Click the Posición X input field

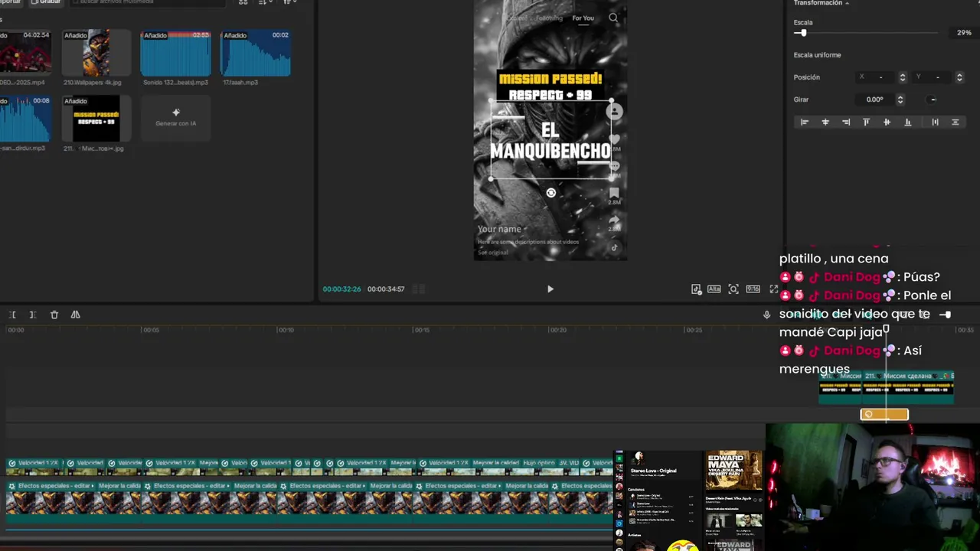tap(875, 77)
